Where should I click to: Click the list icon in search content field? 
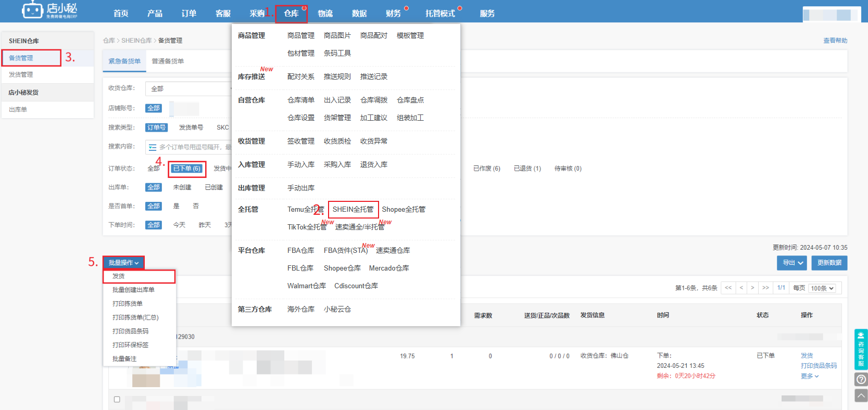tap(153, 147)
